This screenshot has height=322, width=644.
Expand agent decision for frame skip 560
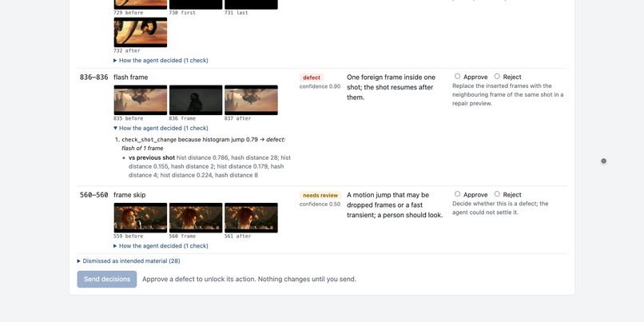pyautogui.click(x=161, y=246)
